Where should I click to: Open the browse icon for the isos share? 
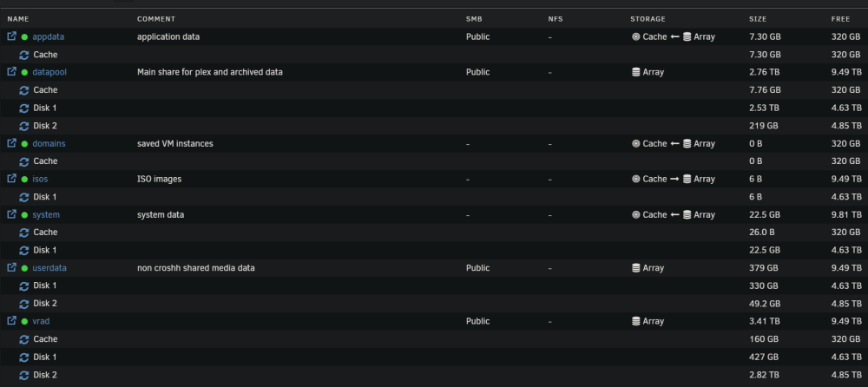pyautogui.click(x=11, y=179)
